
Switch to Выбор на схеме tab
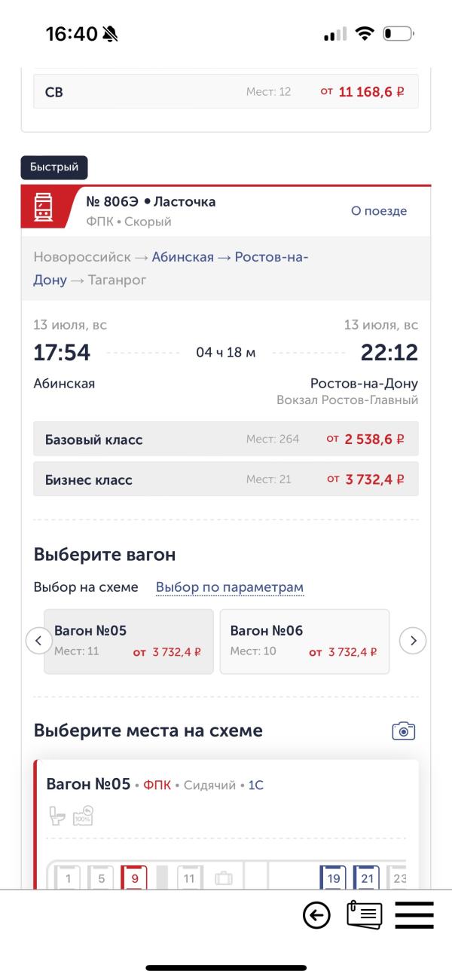click(86, 587)
